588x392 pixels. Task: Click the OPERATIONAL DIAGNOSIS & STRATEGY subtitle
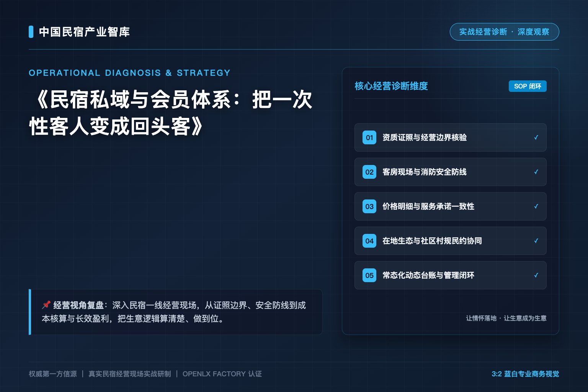tap(130, 73)
